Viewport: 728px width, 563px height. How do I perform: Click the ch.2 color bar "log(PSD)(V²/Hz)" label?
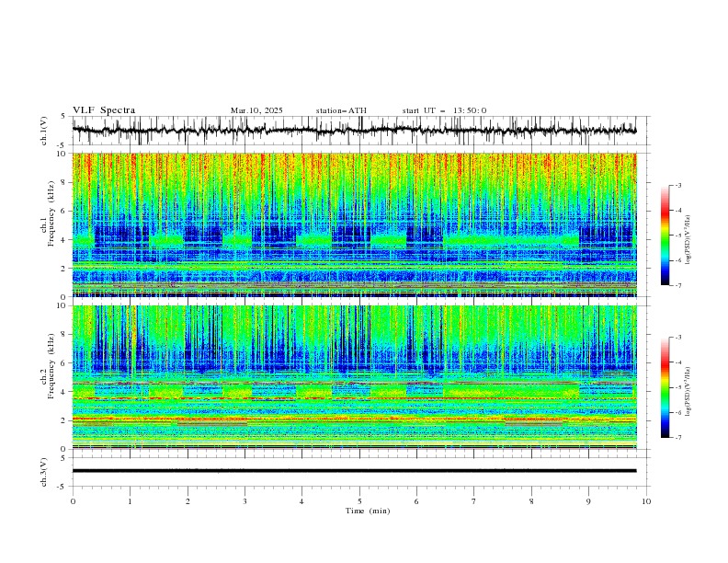point(688,392)
